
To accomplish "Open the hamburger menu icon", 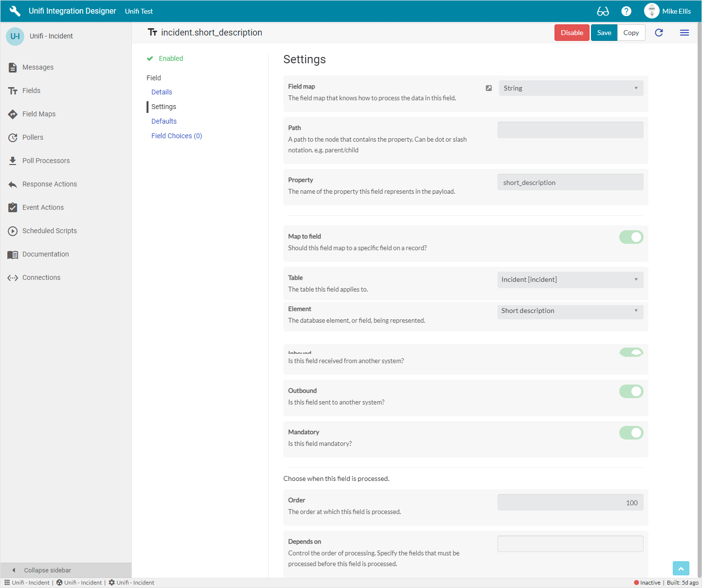I will (x=684, y=33).
